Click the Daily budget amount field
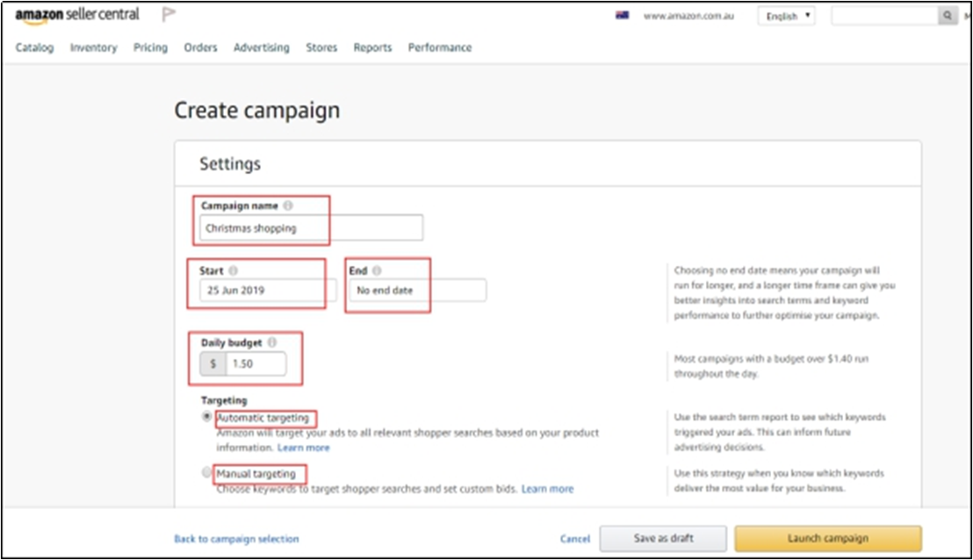 (x=256, y=363)
